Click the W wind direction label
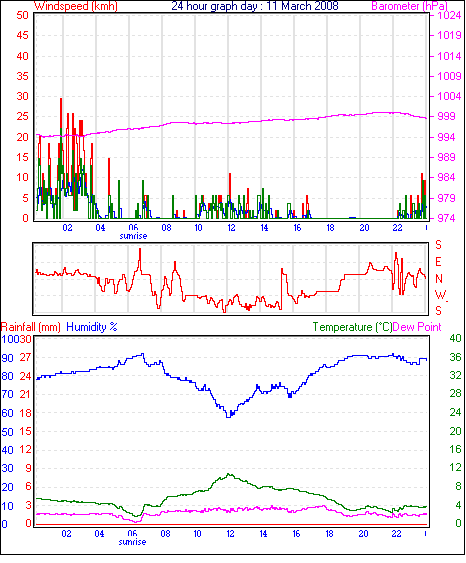466x563 pixels. [440, 295]
